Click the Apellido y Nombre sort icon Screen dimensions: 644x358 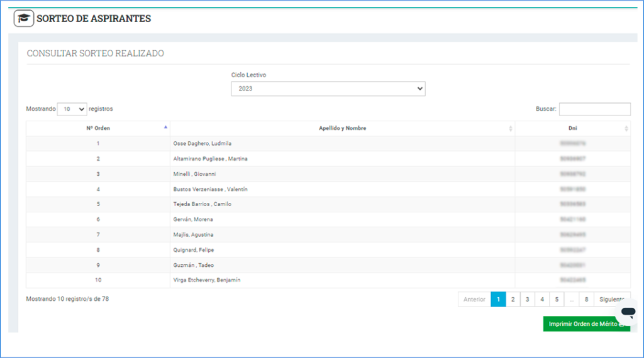pyautogui.click(x=510, y=128)
